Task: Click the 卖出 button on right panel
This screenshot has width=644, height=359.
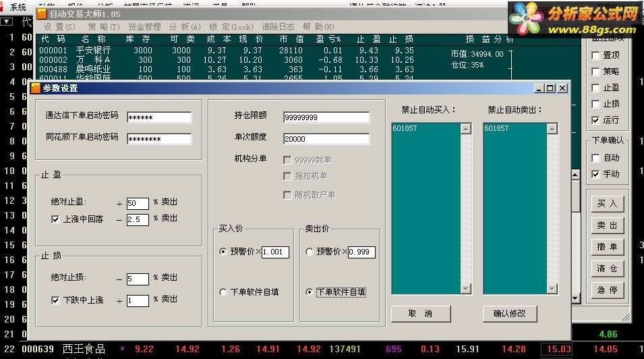Action: click(607, 225)
